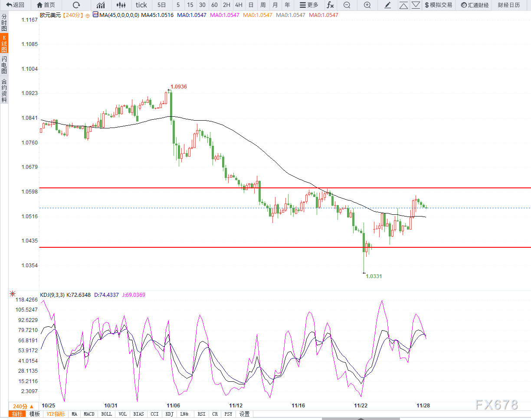Switch to daily 日 candles

point(251,5)
